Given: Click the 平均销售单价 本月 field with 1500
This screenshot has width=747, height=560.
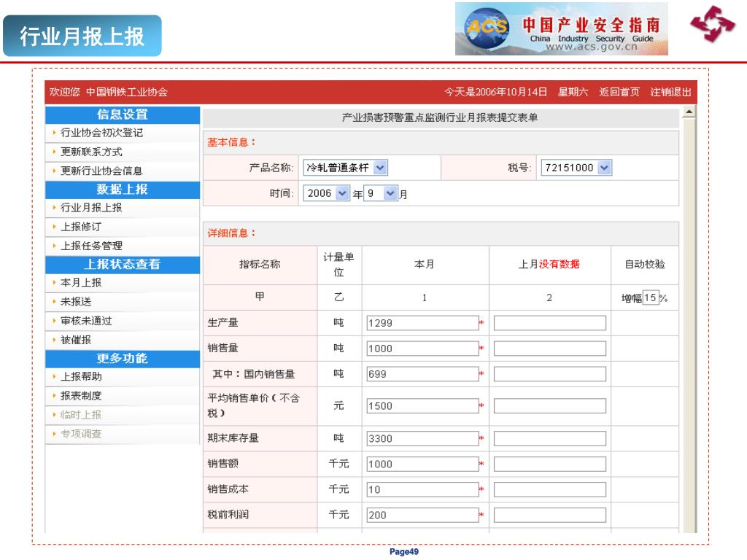Looking at the screenshot, I should tap(422, 405).
